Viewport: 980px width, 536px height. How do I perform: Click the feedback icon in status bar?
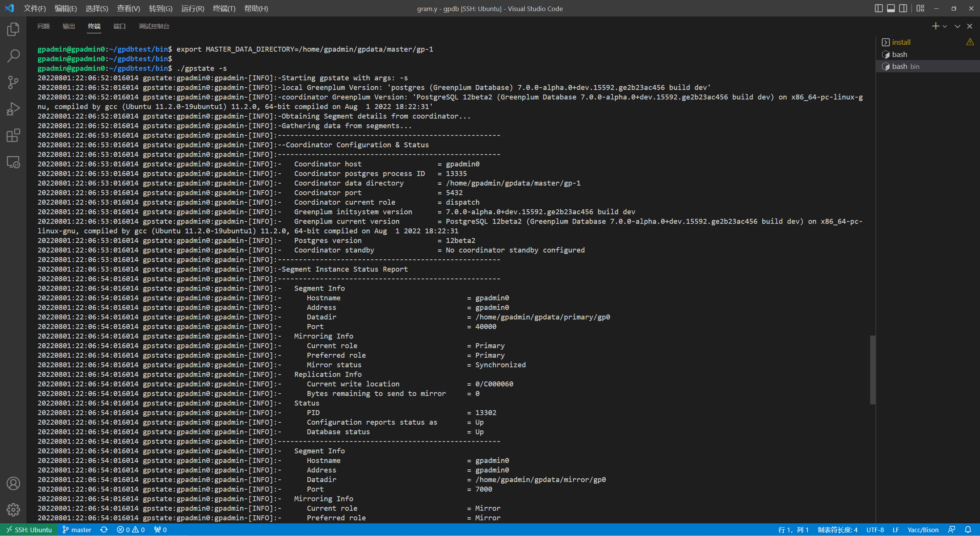click(x=951, y=530)
